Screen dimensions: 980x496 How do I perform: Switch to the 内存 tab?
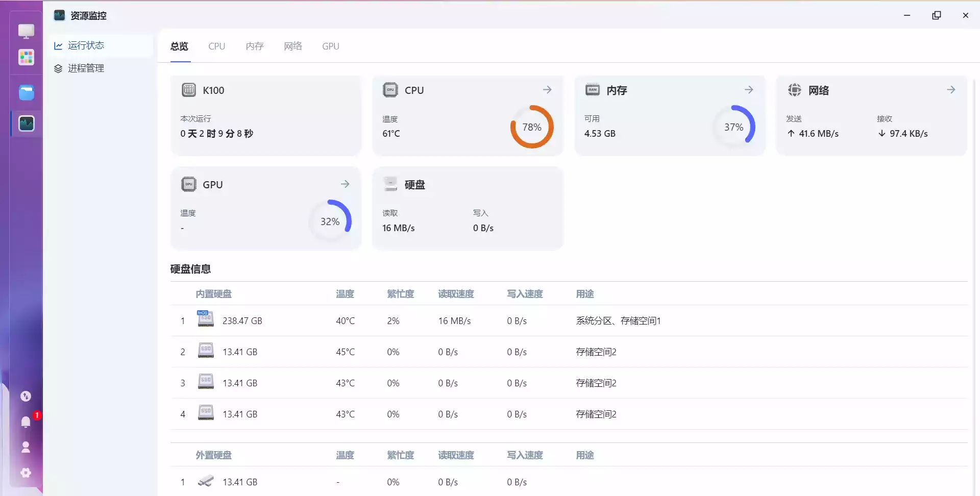[255, 46]
